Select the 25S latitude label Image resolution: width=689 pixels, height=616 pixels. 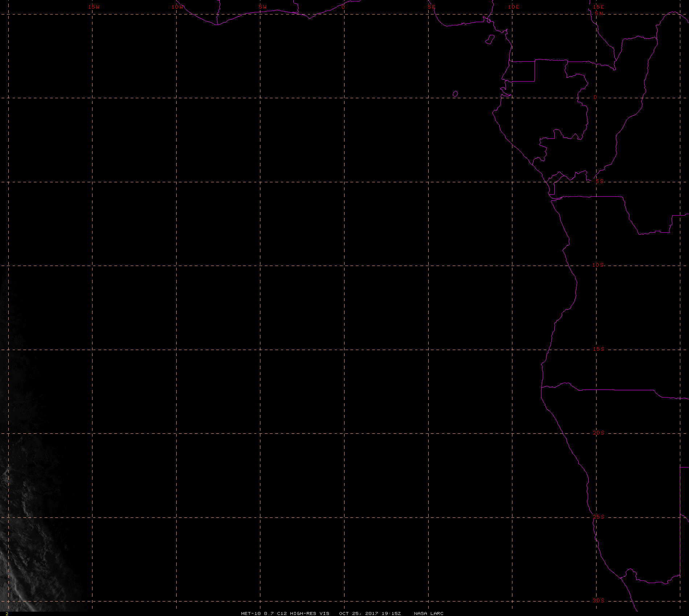[x=599, y=517]
